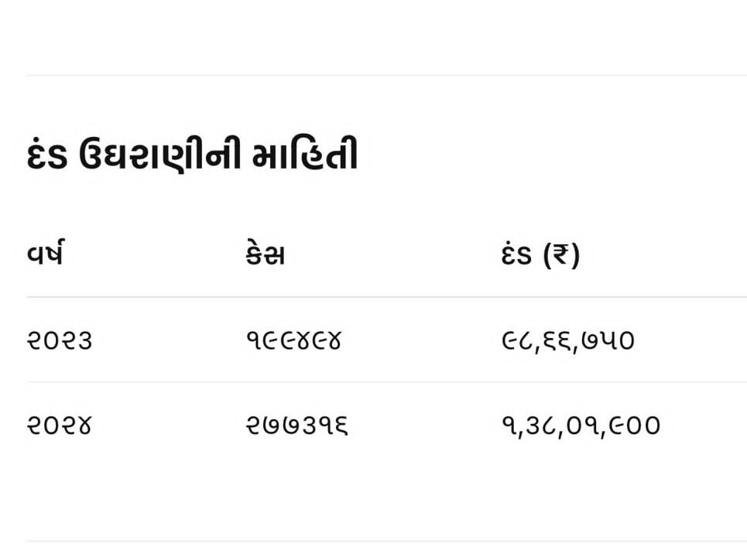The width and height of the screenshot is (747, 560).
Task: Click the top divider above the heading
Action: pyautogui.click(x=386, y=75)
